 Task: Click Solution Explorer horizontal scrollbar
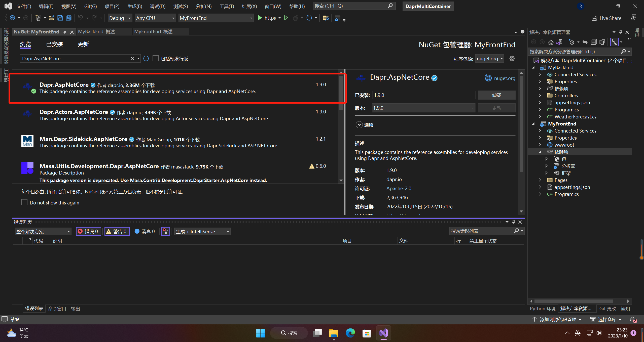tap(574, 301)
